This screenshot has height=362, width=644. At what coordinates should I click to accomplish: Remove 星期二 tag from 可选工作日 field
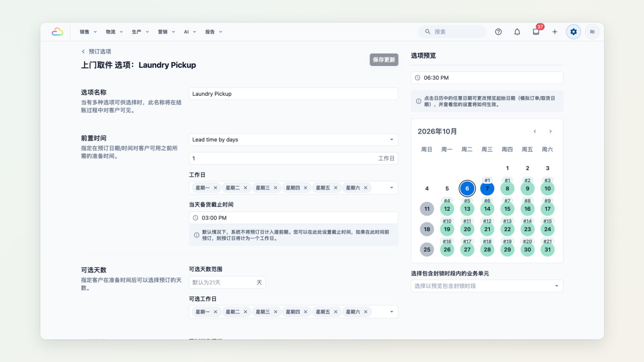(246, 312)
